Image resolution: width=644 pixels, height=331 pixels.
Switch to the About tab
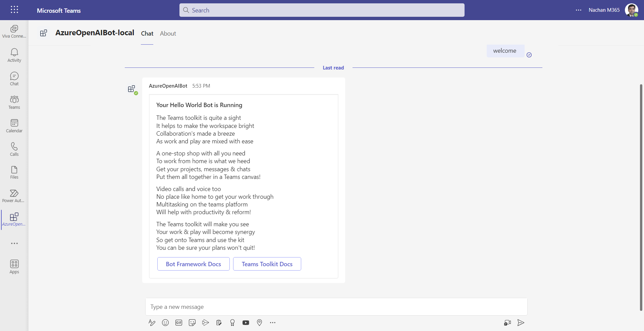[168, 34]
